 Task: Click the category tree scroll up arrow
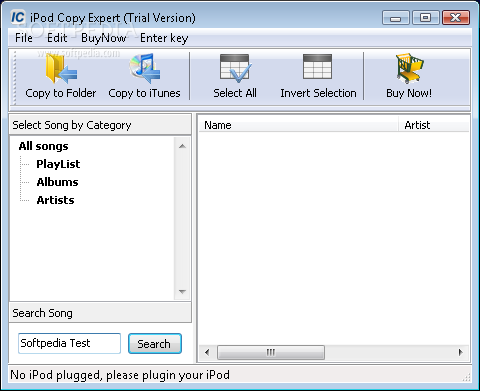(x=182, y=146)
